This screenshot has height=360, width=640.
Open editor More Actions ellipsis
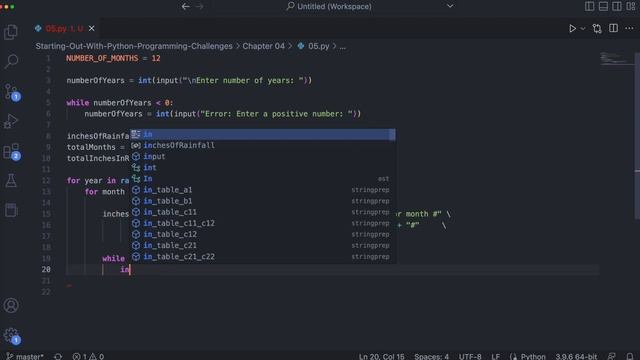[x=629, y=28]
